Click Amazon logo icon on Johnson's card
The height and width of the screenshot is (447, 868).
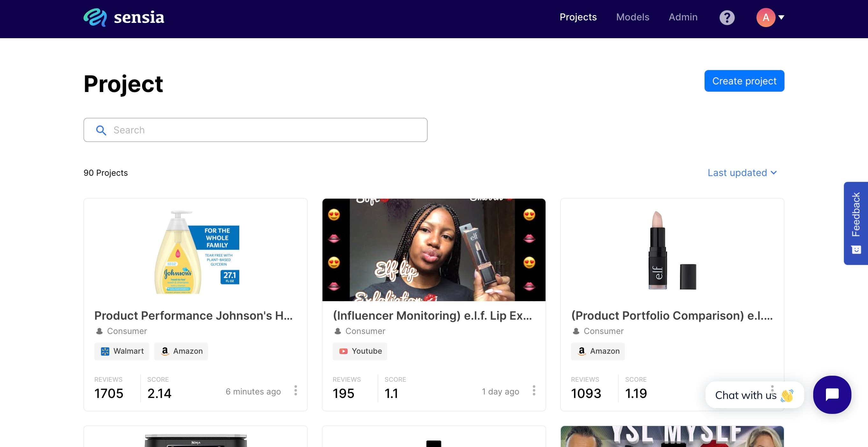coord(165,351)
